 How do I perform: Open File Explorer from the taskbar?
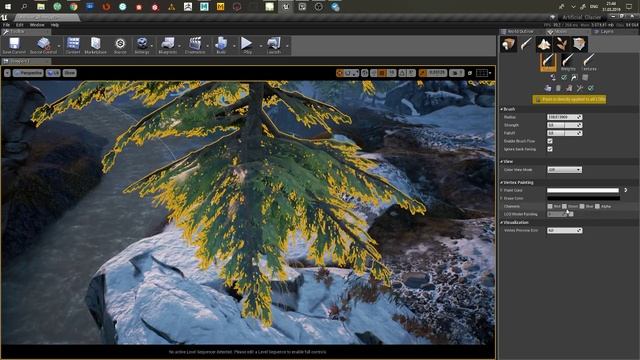pos(41,7)
